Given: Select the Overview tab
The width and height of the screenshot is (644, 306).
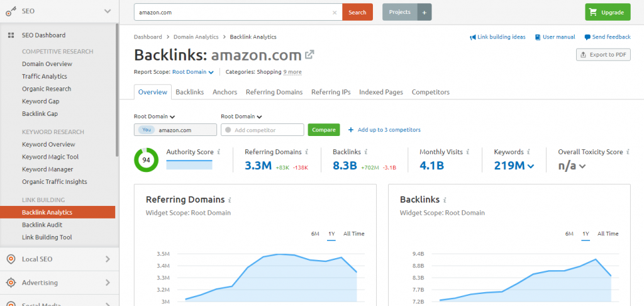Looking at the screenshot, I should (x=153, y=92).
